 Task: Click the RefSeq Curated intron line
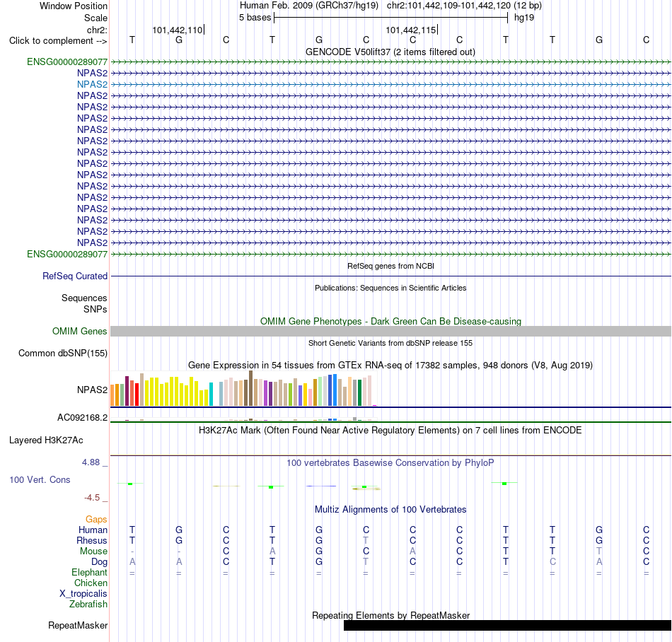390,276
